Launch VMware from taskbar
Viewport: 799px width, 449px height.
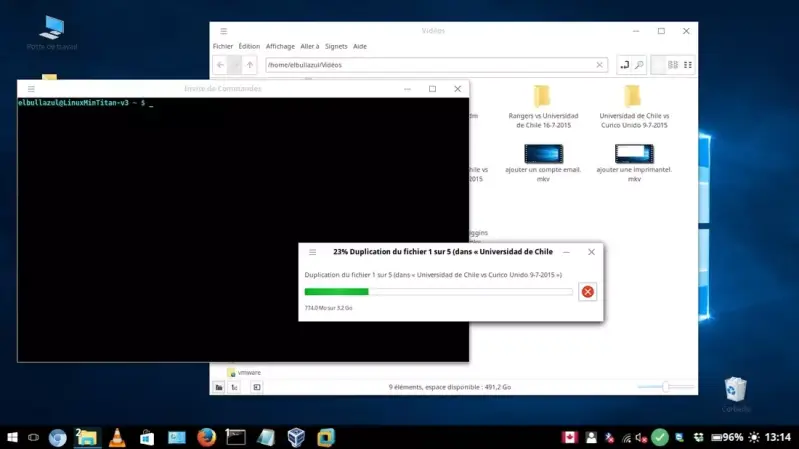(326, 437)
